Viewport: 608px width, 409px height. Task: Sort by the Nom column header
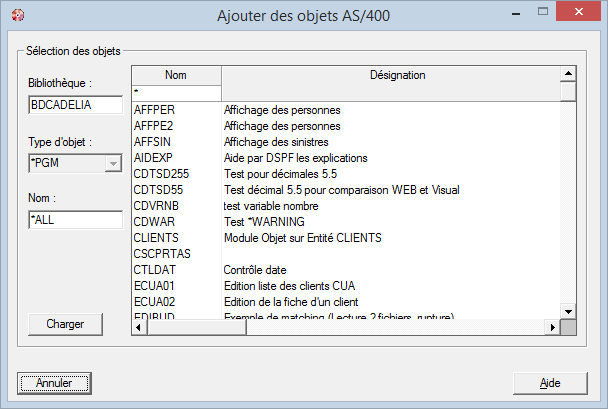coord(176,75)
